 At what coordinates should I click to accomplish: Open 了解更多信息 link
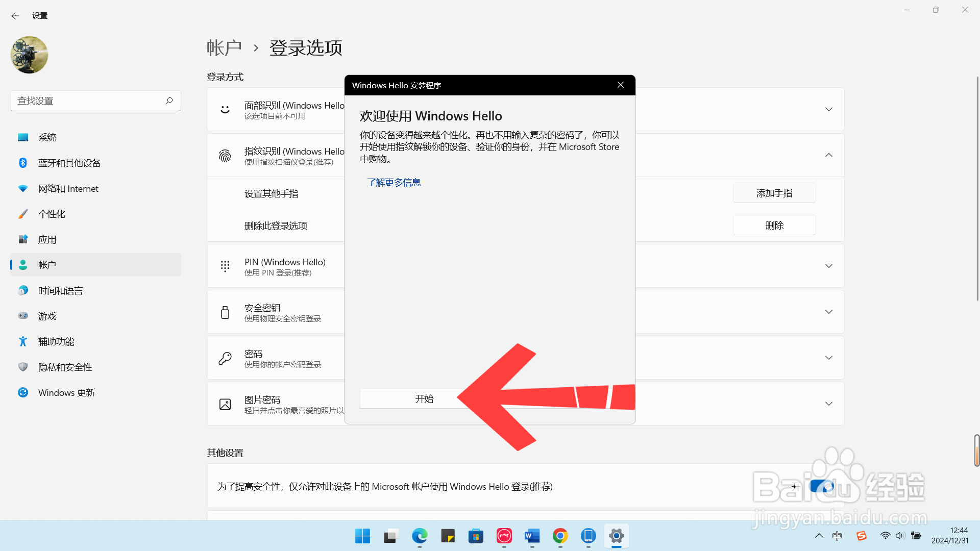point(394,183)
